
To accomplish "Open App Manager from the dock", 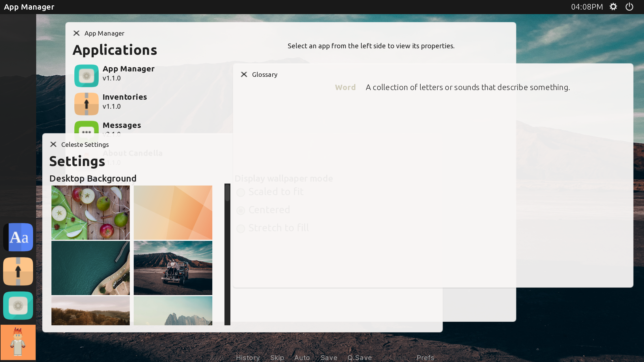I will tap(18, 306).
